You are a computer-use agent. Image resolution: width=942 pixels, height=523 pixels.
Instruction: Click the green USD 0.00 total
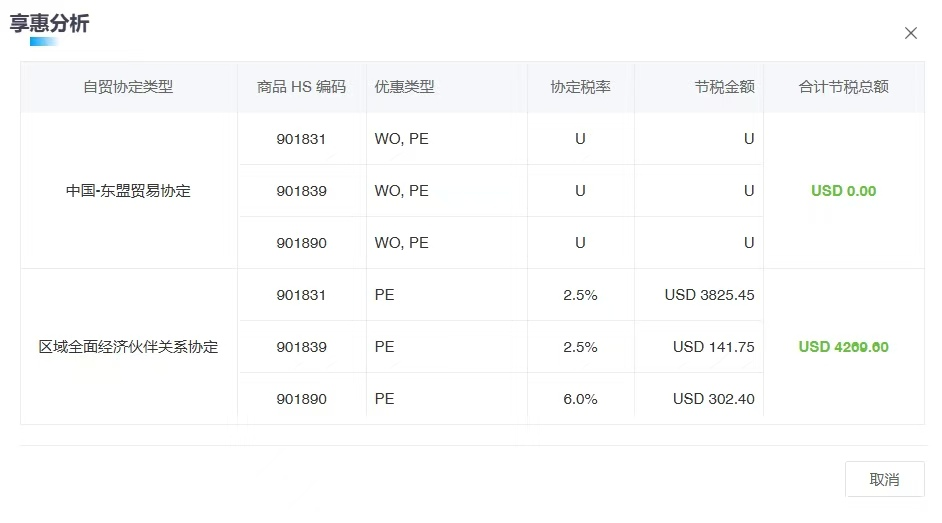843,191
